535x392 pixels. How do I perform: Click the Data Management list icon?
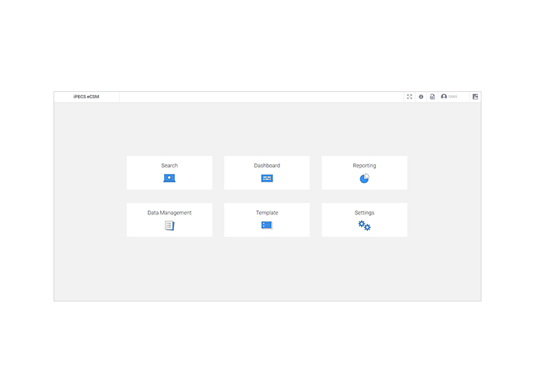(x=169, y=225)
